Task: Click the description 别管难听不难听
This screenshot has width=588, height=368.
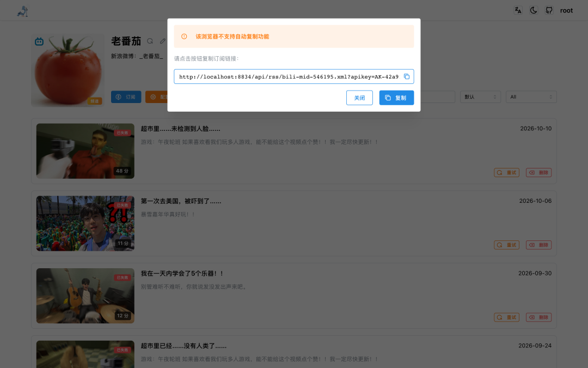Action: coord(193,287)
